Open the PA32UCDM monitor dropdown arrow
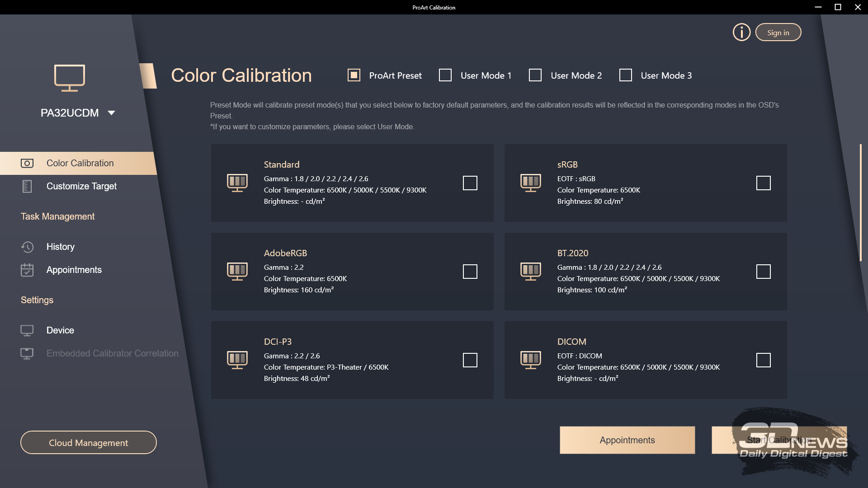This screenshot has height=488, width=868. click(x=111, y=113)
